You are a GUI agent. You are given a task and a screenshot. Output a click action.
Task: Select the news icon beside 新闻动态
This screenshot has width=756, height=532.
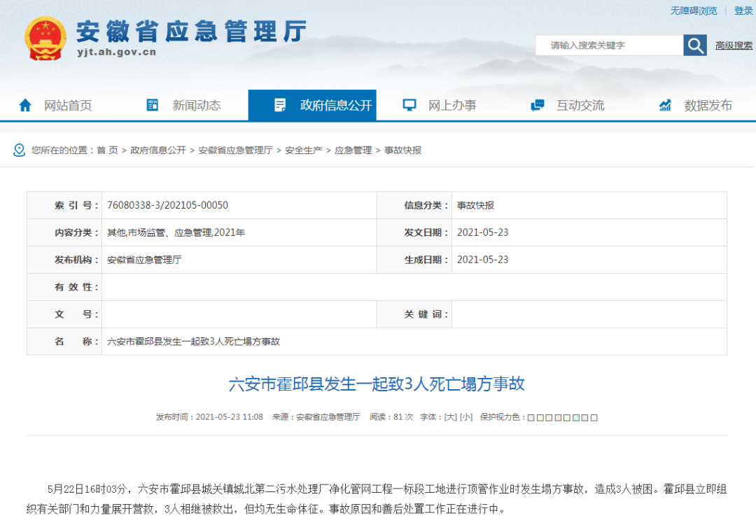coord(151,104)
